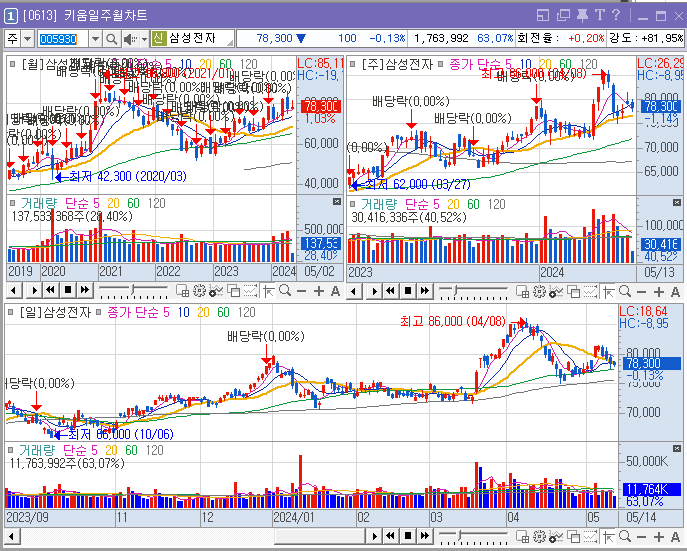
Task: Open chart settings gear on daily chart toolbar
Action: coord(539,536)
